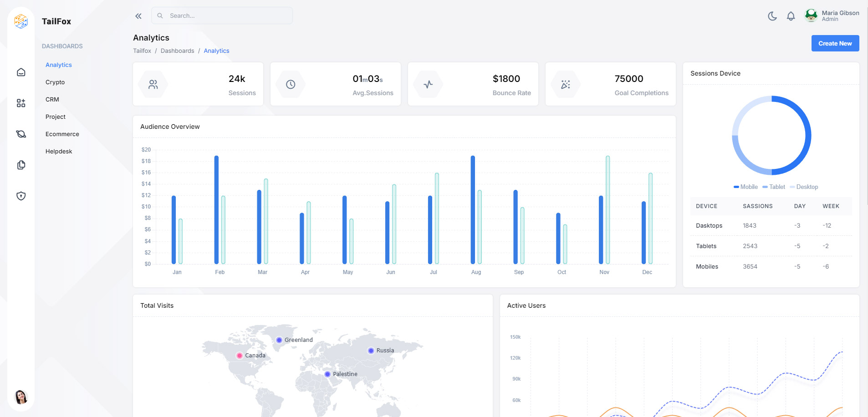868x417 pixels.
Task: Click the $1800 Bounce Rate value
Action: pos(506,79)
